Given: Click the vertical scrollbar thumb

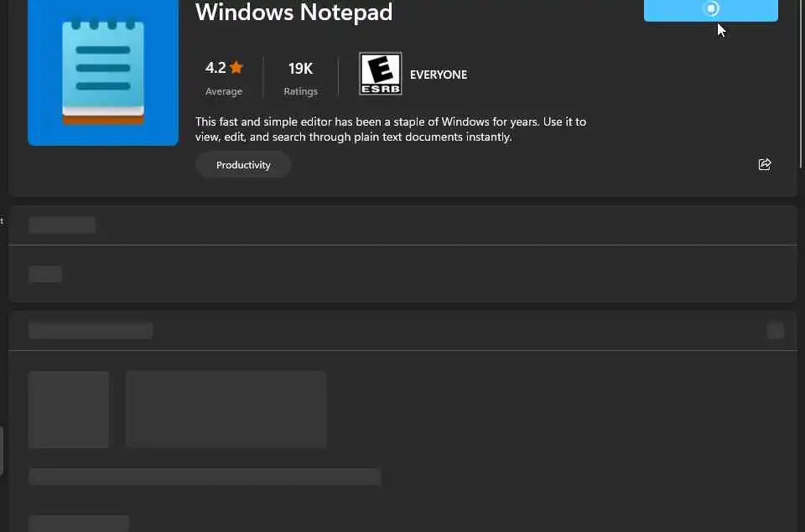Looking at the screenshot, I should (802, 84).
